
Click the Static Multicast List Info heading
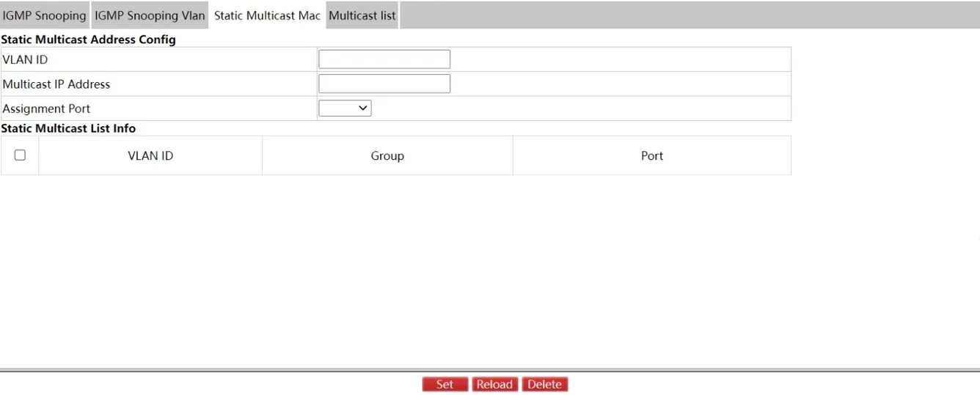click(68, 128)
